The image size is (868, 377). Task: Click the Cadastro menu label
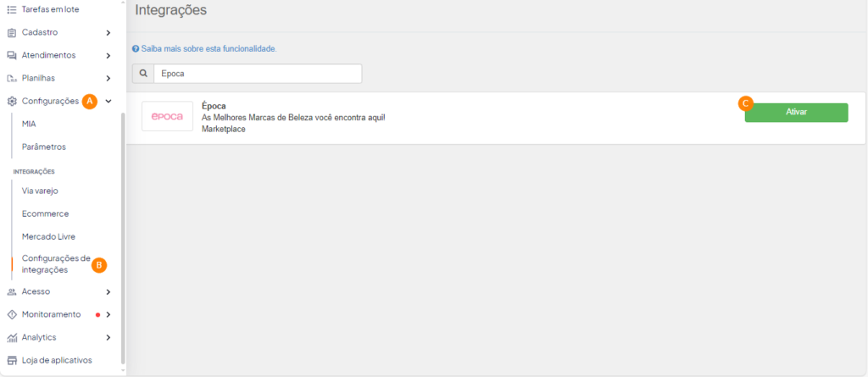(40, 33)
